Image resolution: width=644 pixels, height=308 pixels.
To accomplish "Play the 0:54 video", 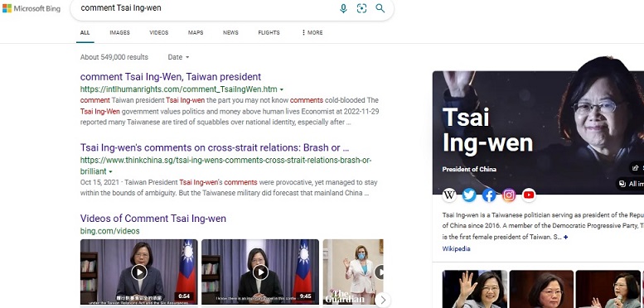I will (138, 272).
